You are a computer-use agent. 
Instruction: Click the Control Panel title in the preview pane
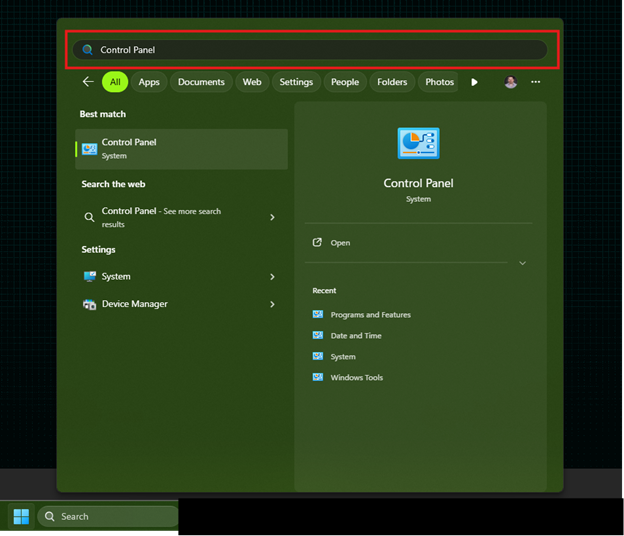point(418,183)
